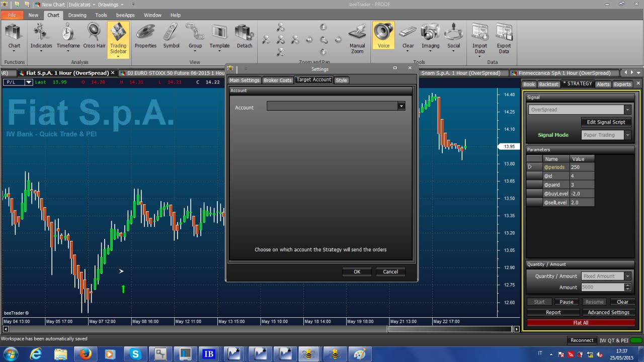Click the chart horizontal scrollbar thumb
Viewport: 644px width, 362px height.
pos(450,329)
